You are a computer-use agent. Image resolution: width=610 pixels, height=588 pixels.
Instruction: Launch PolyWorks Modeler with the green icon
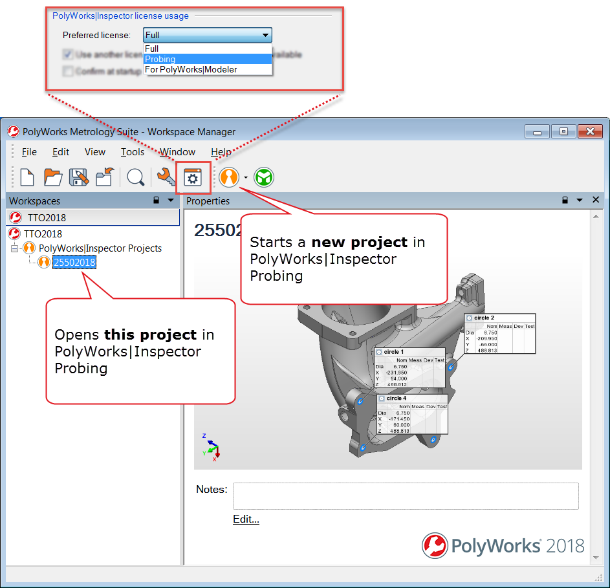[264, 177]
